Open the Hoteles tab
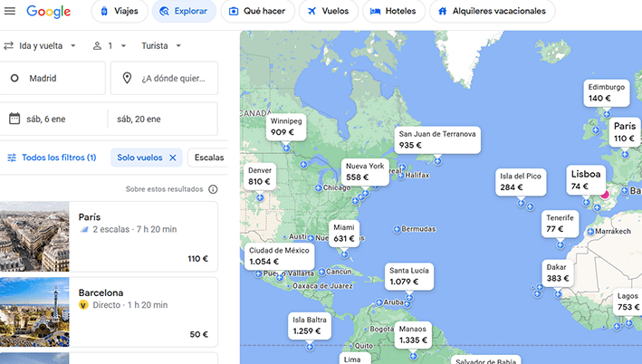Screen dimensions: 642x364 point(394,12)
